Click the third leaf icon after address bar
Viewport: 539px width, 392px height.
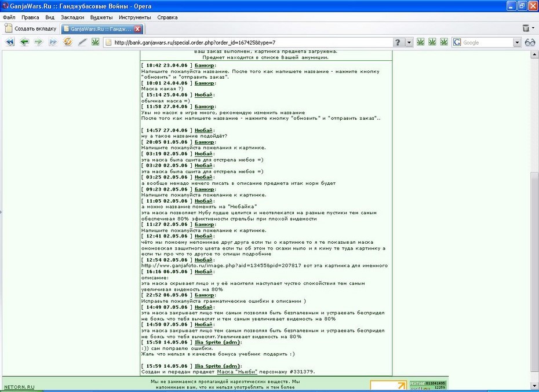pos(444,42)
